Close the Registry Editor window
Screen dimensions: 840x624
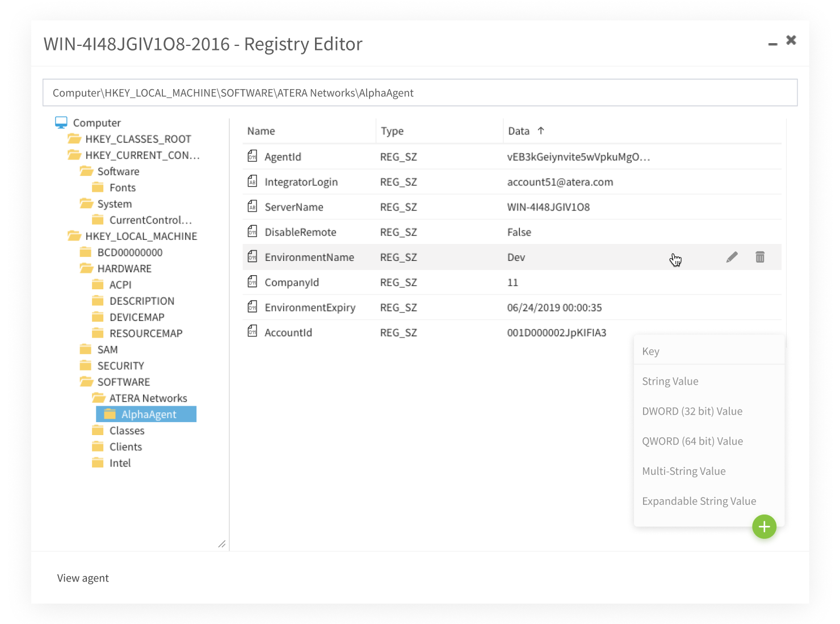(x=791, y=40)
